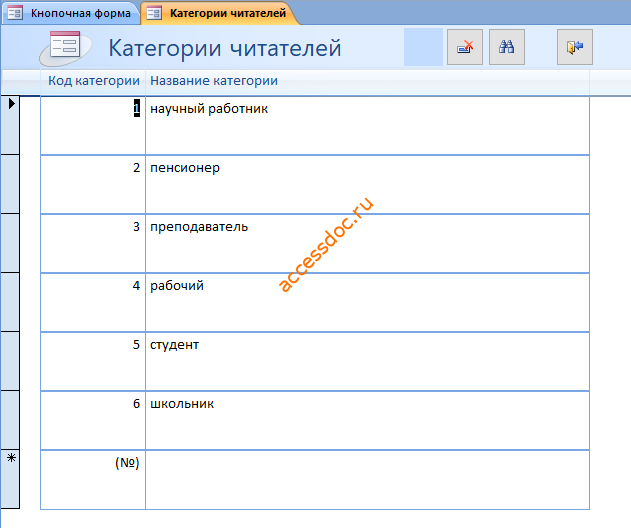The image size is (631, 528).
Task: Click the Код категории column header
Action: pos(94,81)
